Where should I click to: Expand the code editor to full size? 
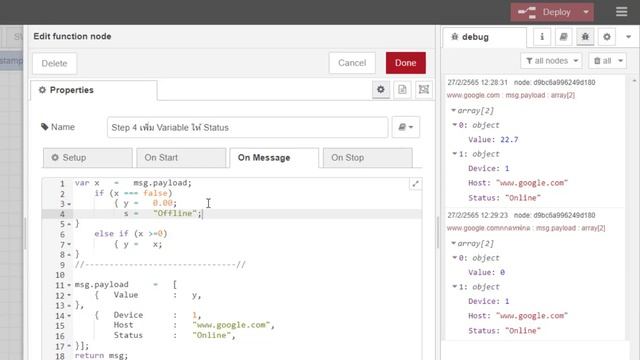point(416,184)
